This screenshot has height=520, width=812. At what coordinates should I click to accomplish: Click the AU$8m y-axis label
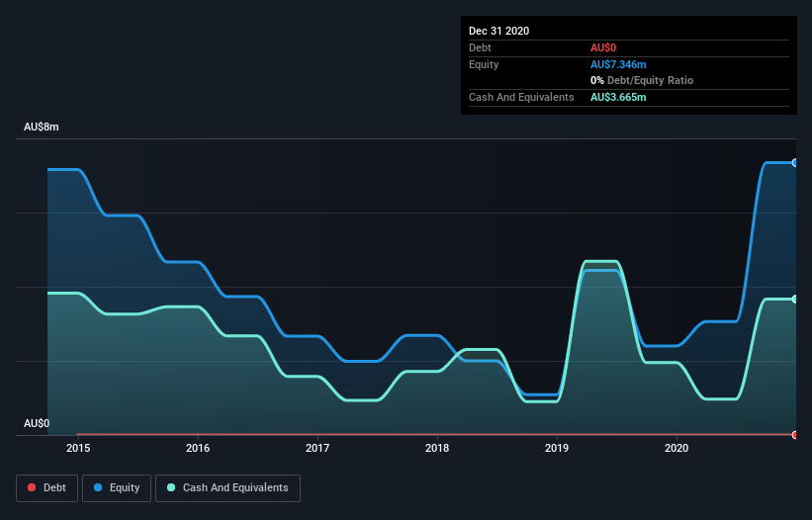(42, 127)
